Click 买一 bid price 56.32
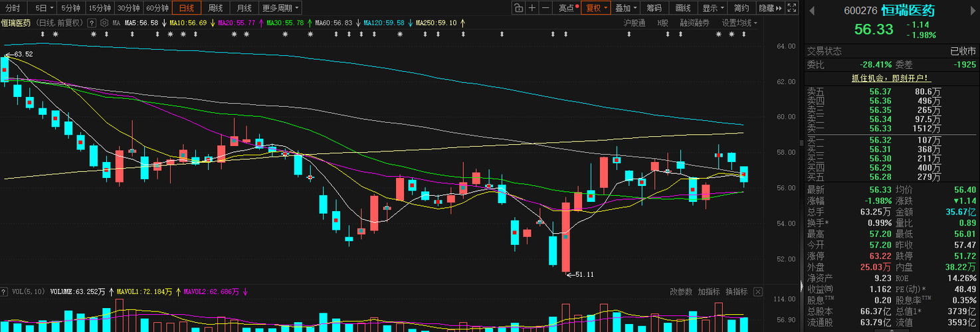 pos(880,140)
